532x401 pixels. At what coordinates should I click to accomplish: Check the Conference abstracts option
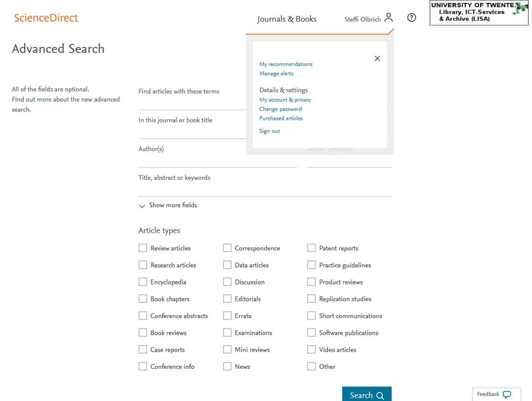pos(143,316)
